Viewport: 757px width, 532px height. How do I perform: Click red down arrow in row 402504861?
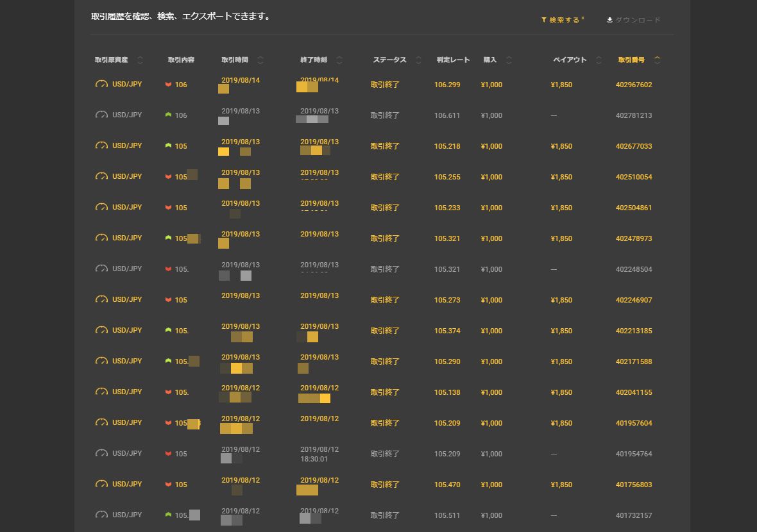coord(169,208)
